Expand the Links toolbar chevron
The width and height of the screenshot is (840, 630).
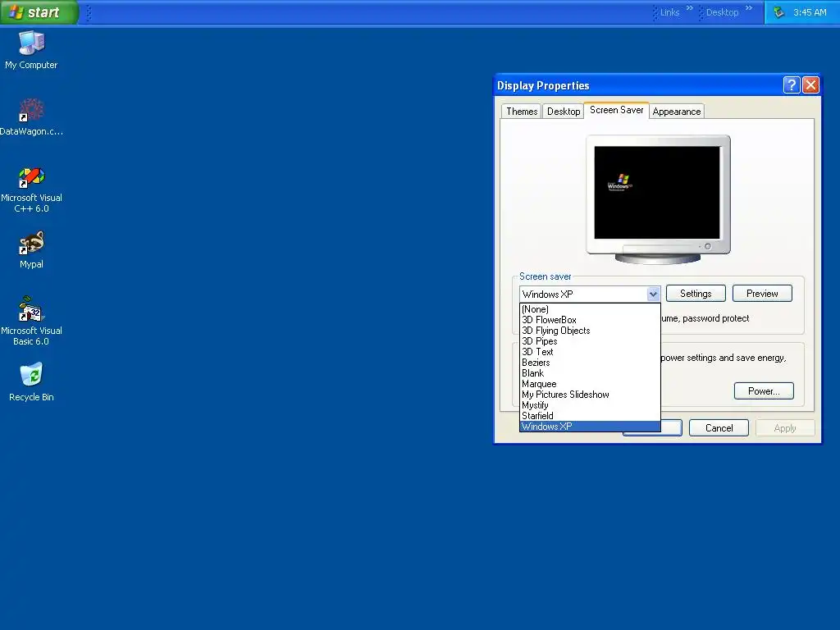689,8
